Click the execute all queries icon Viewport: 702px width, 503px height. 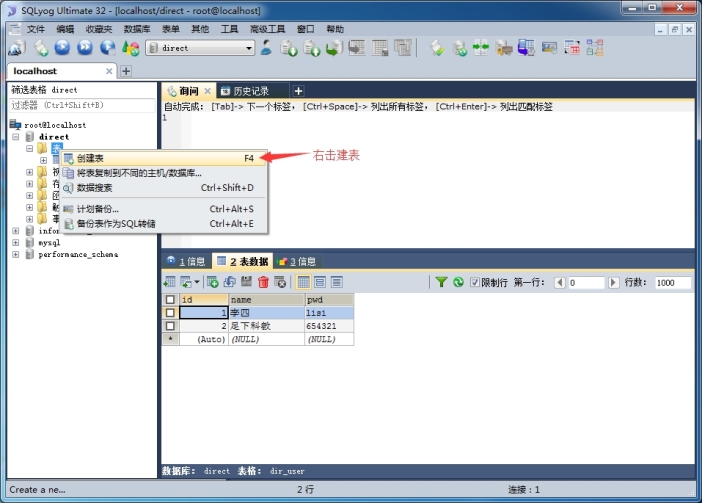coord(85,47)
